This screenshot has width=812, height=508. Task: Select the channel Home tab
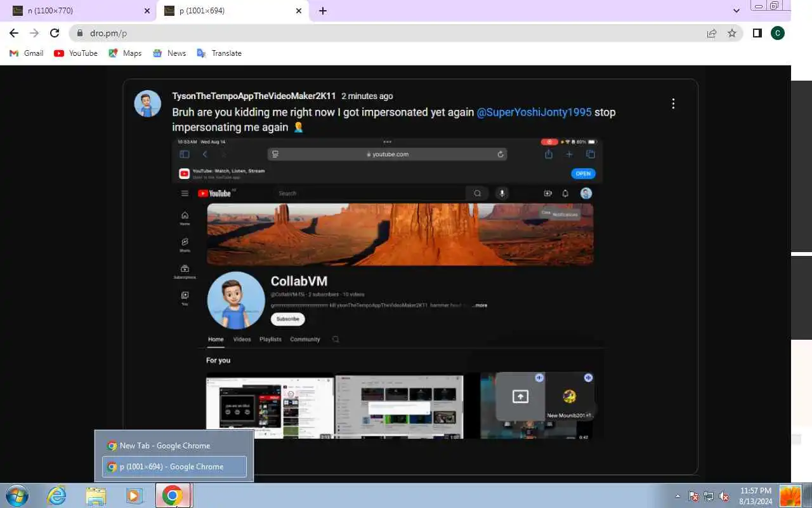216,339
